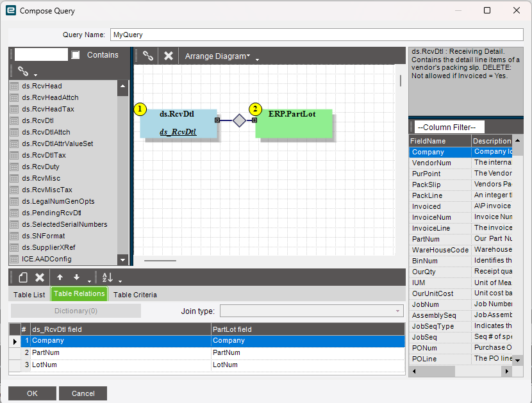Click the link icon below the table search box

pyautogui.click(x=23, y=71)
